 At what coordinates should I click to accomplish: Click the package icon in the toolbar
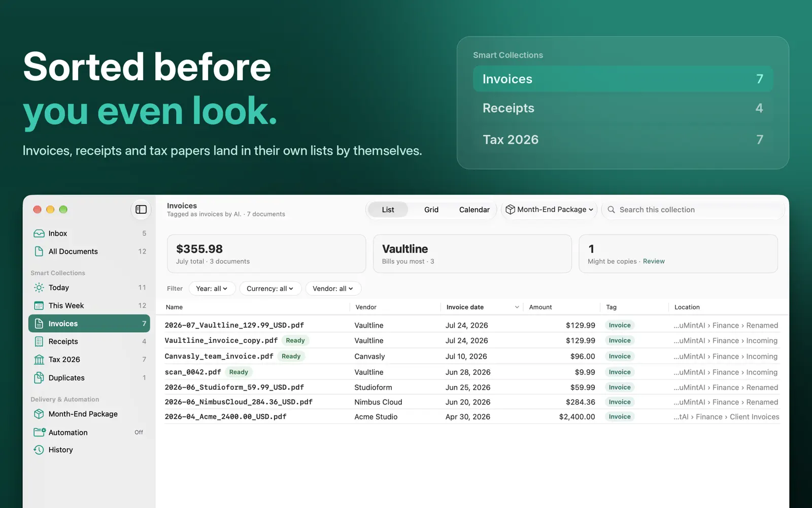tap(510, 210)
